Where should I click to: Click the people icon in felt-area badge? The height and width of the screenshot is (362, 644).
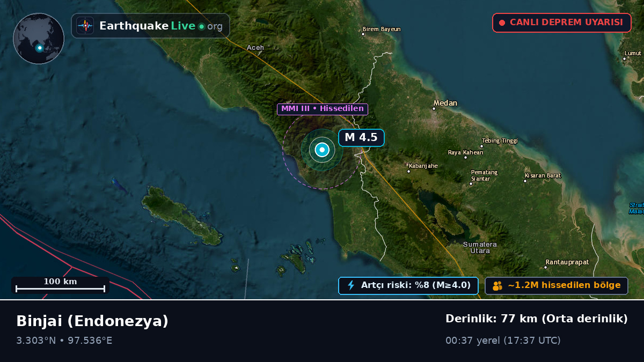(497, 286)
